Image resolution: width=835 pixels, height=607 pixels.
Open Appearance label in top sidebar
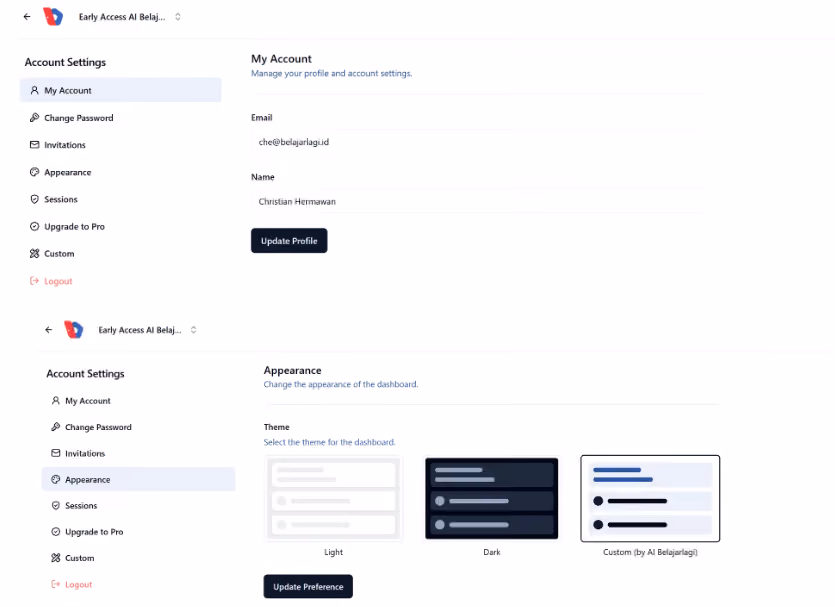point(68,172)
